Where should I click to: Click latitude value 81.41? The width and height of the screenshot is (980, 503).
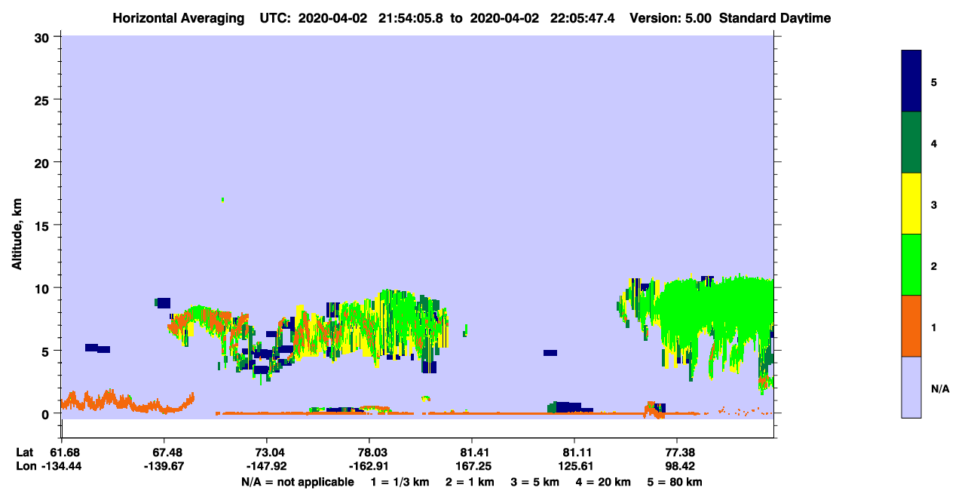click(x=472, y=452)
